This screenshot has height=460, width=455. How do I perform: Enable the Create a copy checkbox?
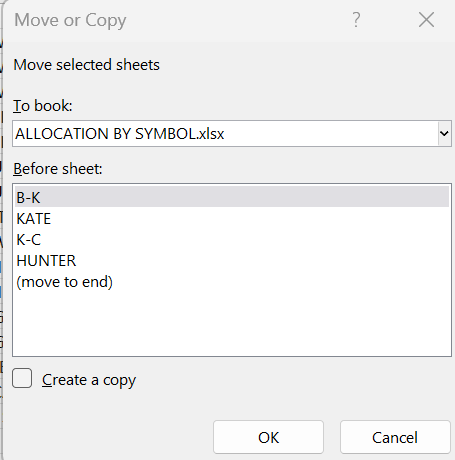tap(22, 378)
